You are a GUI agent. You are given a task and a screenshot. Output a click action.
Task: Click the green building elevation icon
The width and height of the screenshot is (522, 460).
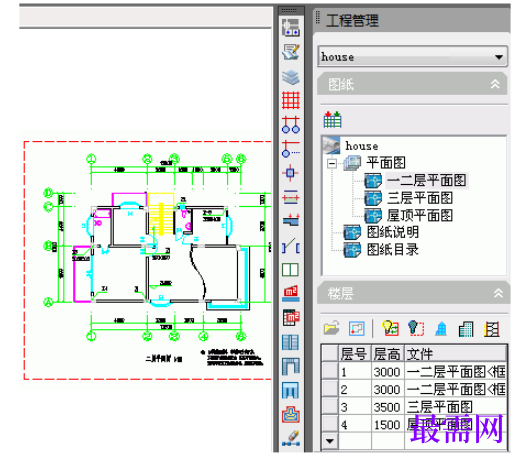click(466, 329)
